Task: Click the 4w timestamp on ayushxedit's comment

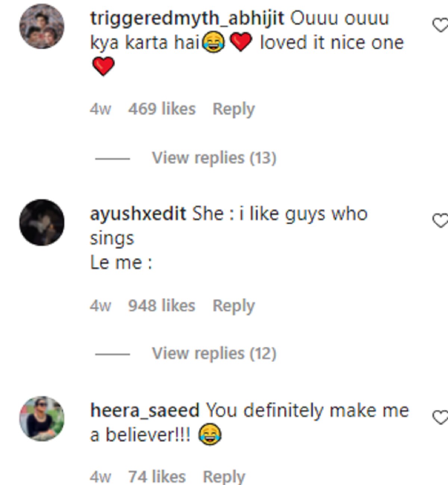Action: point(100,306)
